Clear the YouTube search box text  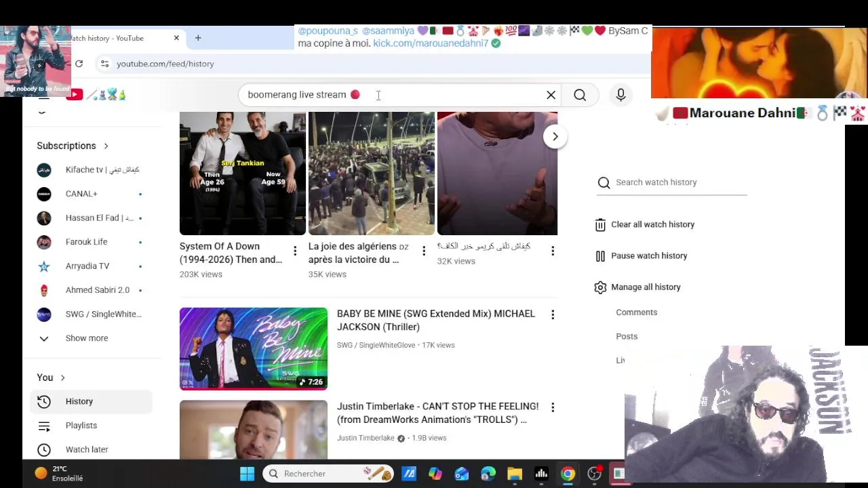point(551,95)
